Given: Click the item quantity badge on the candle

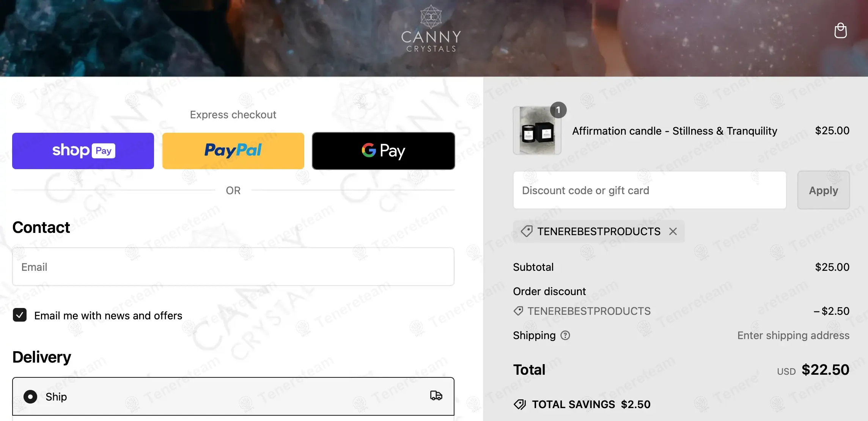Looking at the screenshot, I should tap(558, 110).
